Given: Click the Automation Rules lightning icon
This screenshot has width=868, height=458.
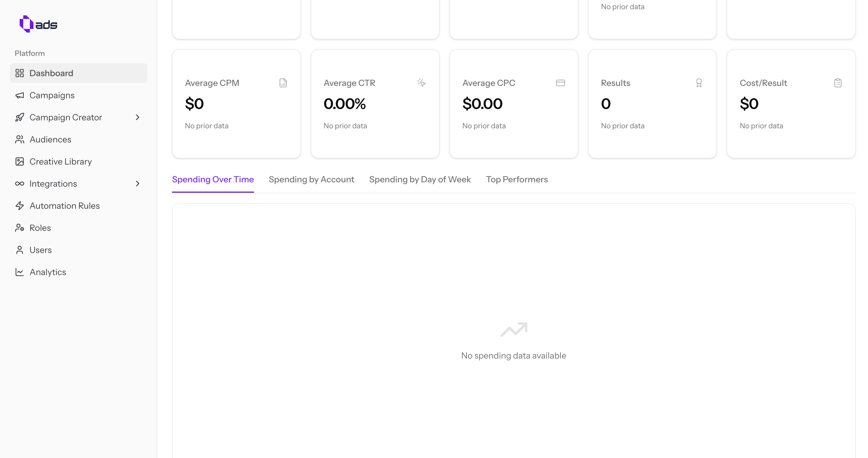Looking at the screenshot, I should (20, 206).
